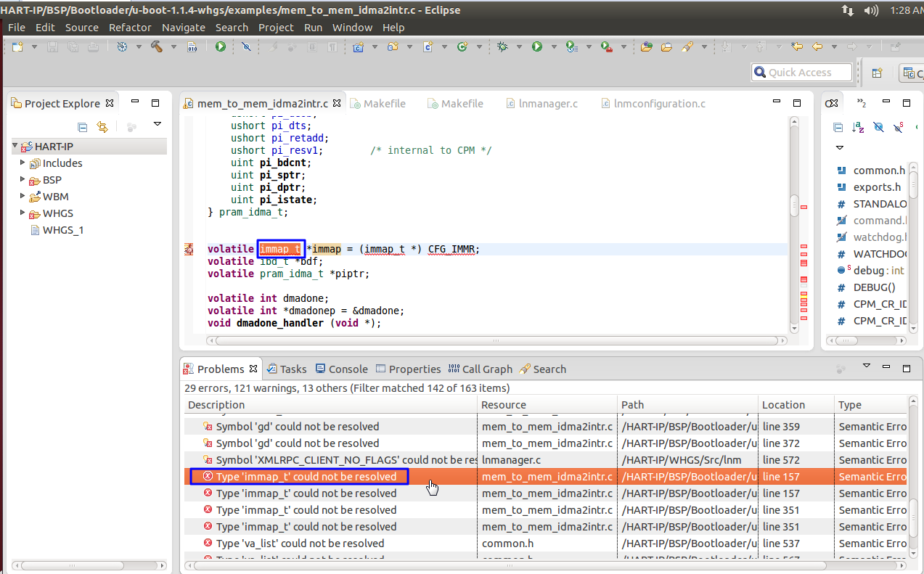924x574 pixels.
Task: Sort problems by the Resource column header
Action: 504,405
